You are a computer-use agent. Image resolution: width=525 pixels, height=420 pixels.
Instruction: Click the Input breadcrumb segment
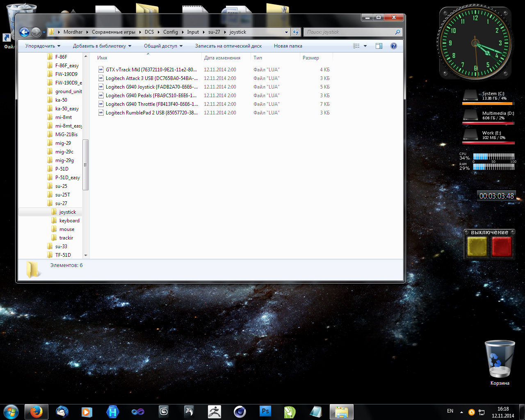click(x=193, y=32)
